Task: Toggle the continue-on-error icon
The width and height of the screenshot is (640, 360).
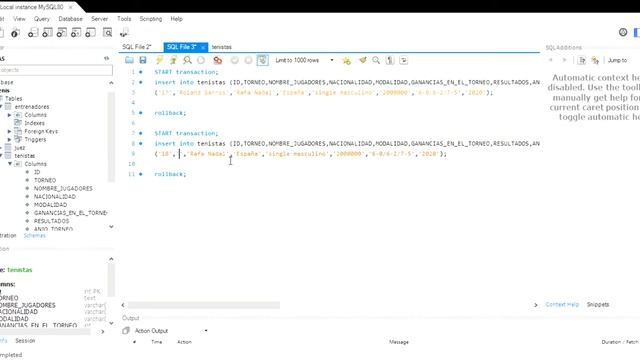Action: tap(218, 60)
